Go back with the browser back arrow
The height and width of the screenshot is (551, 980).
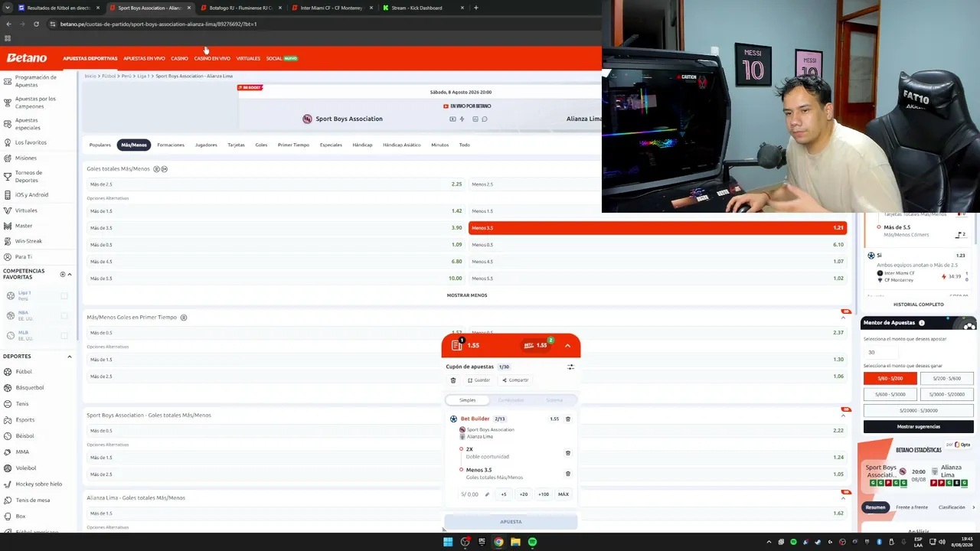[x=8, y=24]
